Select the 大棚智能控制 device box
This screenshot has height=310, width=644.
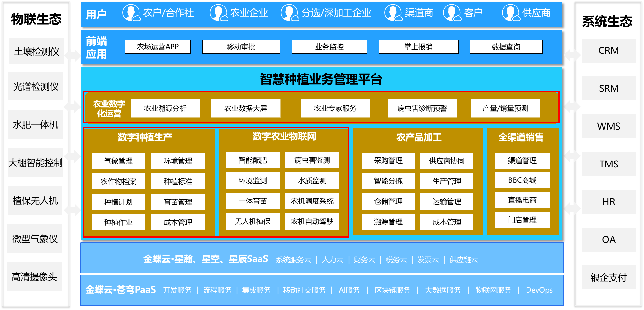[x=35, y=162]
